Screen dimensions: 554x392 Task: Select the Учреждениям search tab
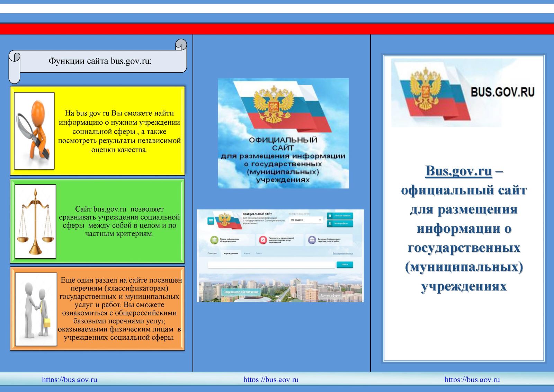click(231, 253)
